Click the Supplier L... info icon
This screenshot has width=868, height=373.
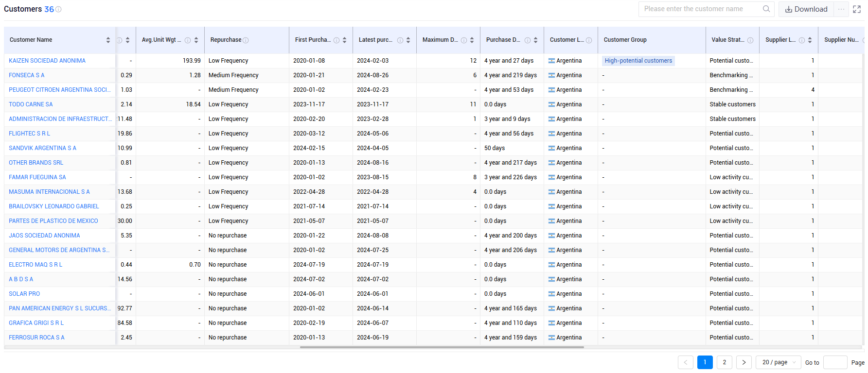802,40
